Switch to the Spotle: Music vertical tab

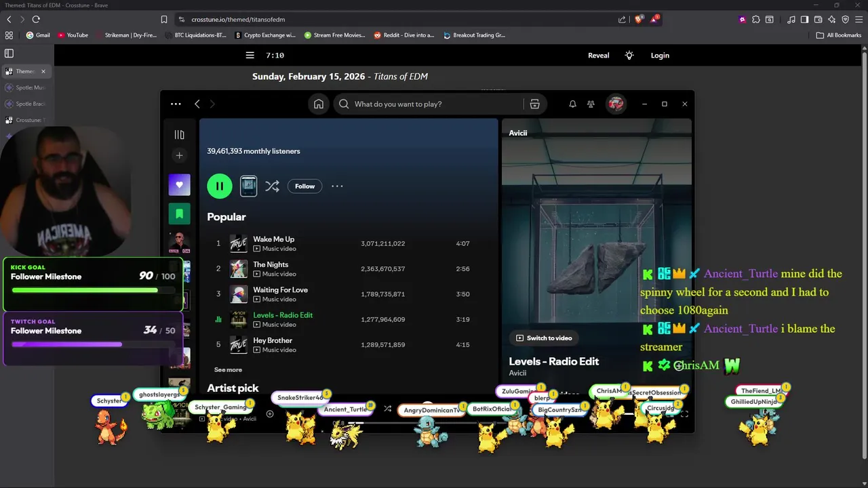26,87
